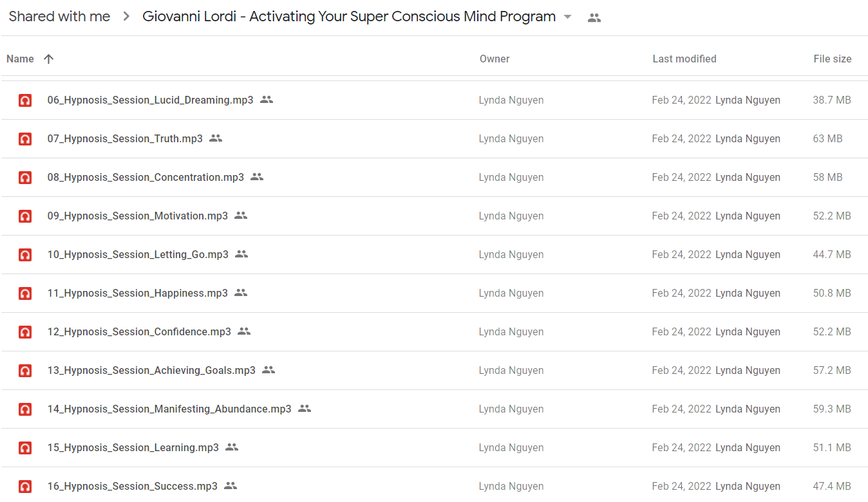
Task: Click the shared icon beside 15_Hypnosis_Session_Learning.mp3
Action: point(232,447)
